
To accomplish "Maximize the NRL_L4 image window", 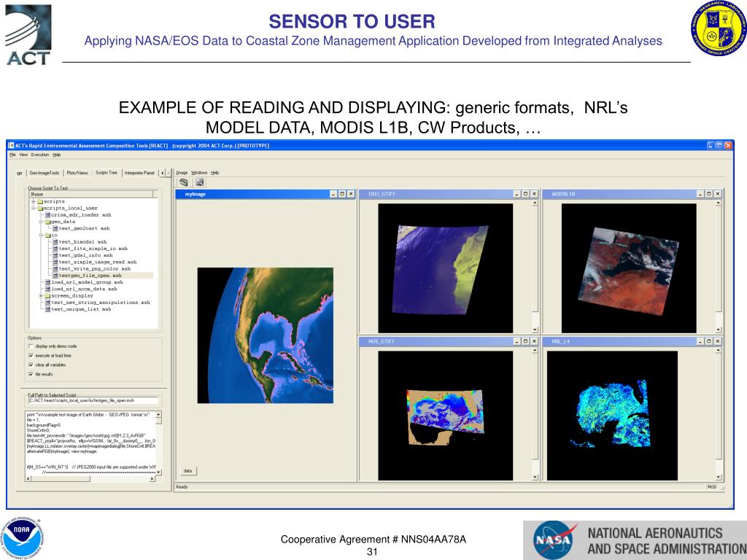I will pos(709,341).
